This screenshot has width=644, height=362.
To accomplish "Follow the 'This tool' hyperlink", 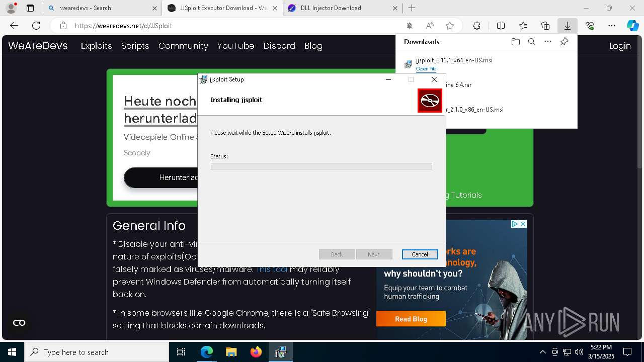I will [x=272, y=269].
